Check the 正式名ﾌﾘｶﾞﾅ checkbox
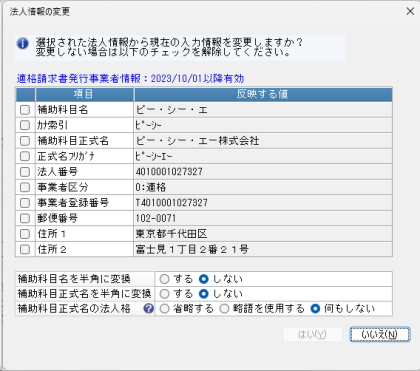 pos(25,156)
